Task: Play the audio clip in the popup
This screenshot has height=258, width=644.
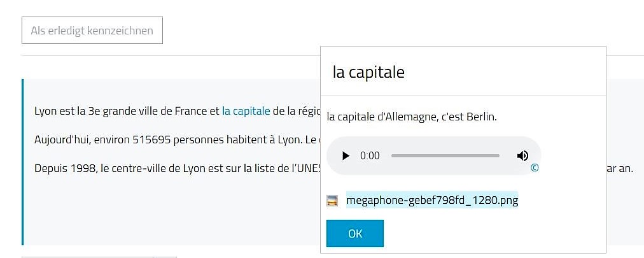Action: pyautogui.click(x=346, y=156)
